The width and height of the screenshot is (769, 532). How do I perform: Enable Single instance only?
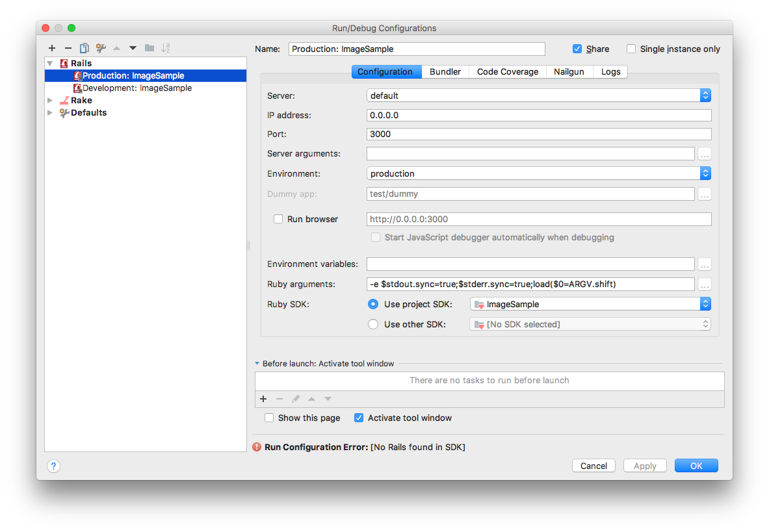631,48
